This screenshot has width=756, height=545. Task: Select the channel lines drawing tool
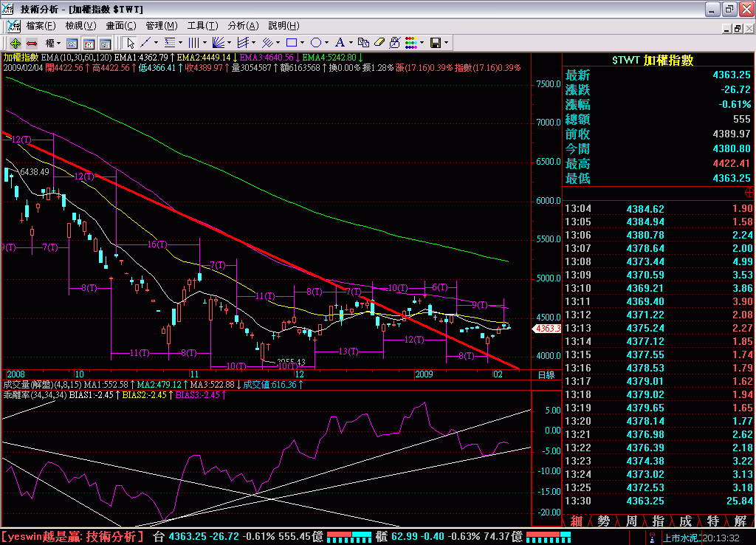(x=243, y=44)
